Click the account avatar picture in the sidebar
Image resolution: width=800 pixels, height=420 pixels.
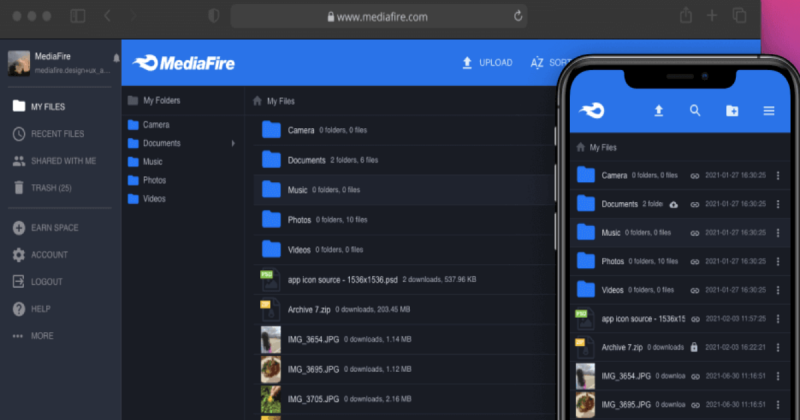19,63
